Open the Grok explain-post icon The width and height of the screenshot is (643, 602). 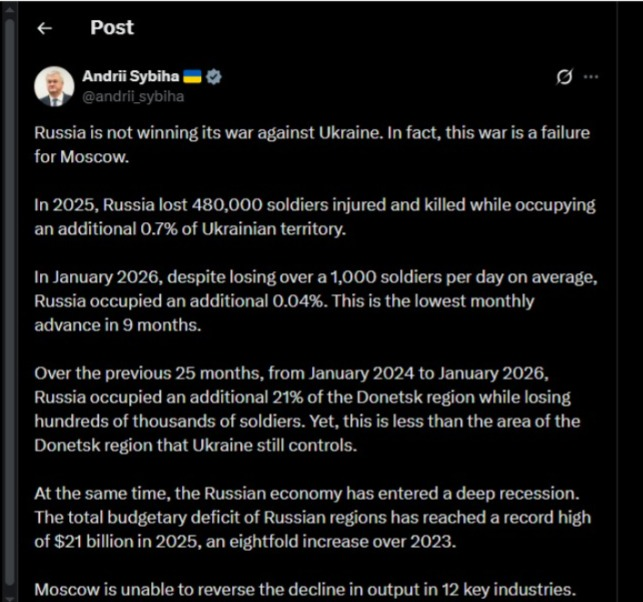[564, 77]
